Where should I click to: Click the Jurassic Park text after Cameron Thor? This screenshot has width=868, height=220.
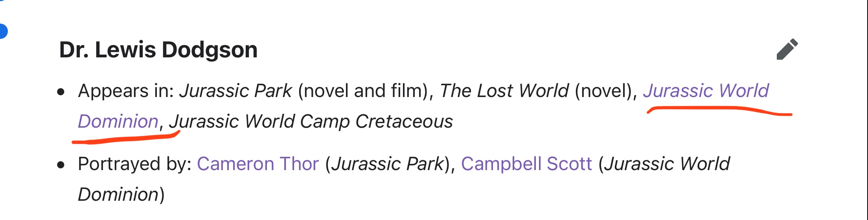[x=387, y=164]
